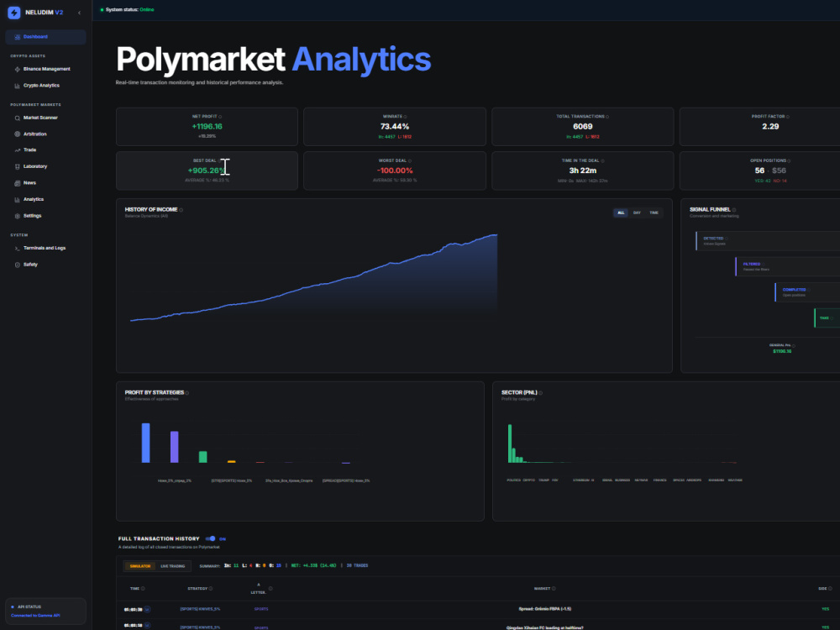Click the Market column header
The height and width of the screenshot is (630, 840).
[x=542, y=589]
